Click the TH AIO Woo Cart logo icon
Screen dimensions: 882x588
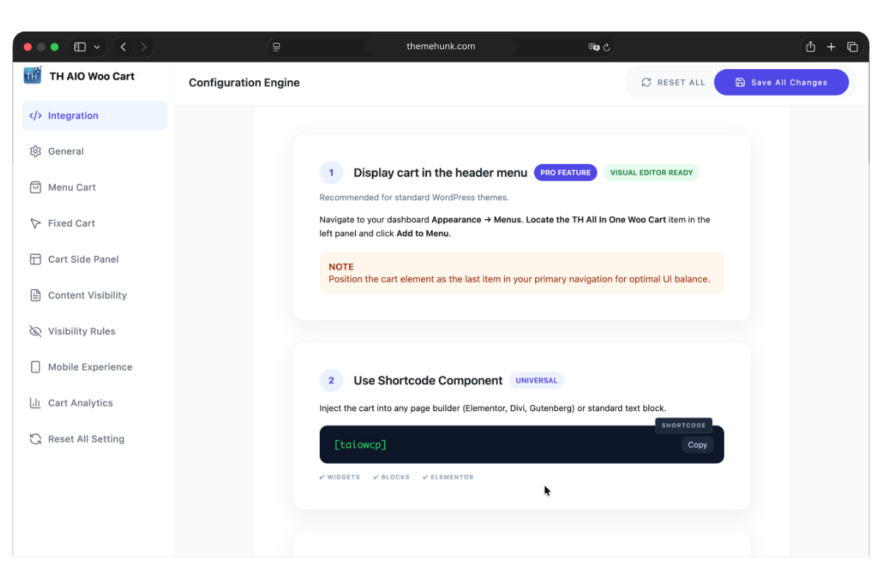coord(32,76)
